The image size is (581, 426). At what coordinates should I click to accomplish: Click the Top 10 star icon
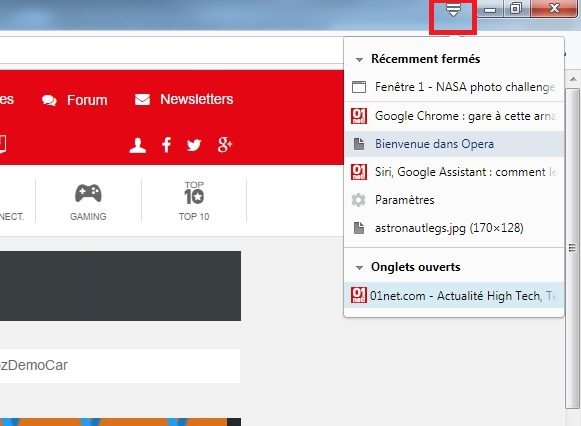194,193
